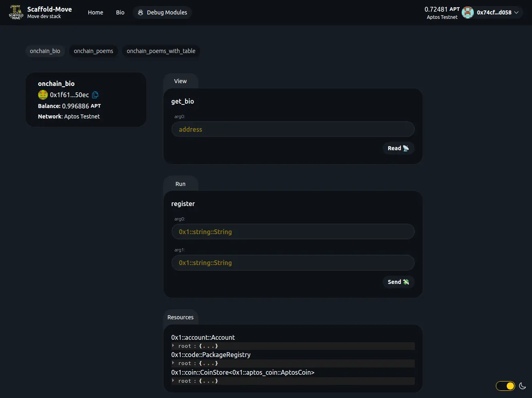Switch to the onchain_poems module tab
Viewport: 532px width, 398px height.
point(94,51)
